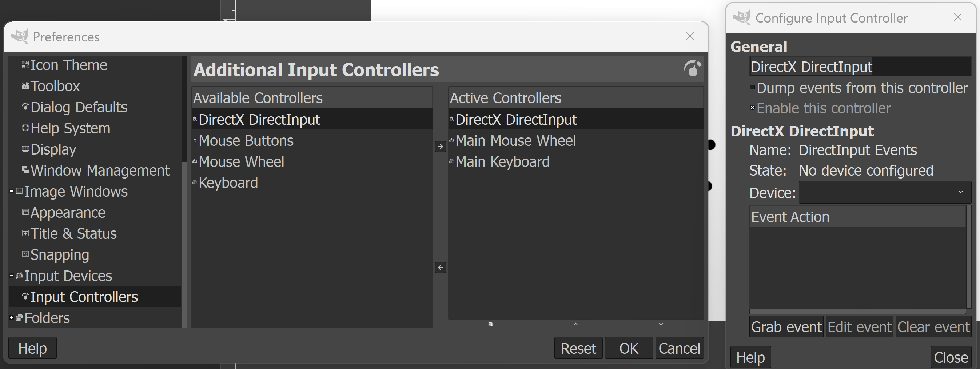980x369 pixels.
Task: Click the controller name text field
Action: click(x=860, y=67)
